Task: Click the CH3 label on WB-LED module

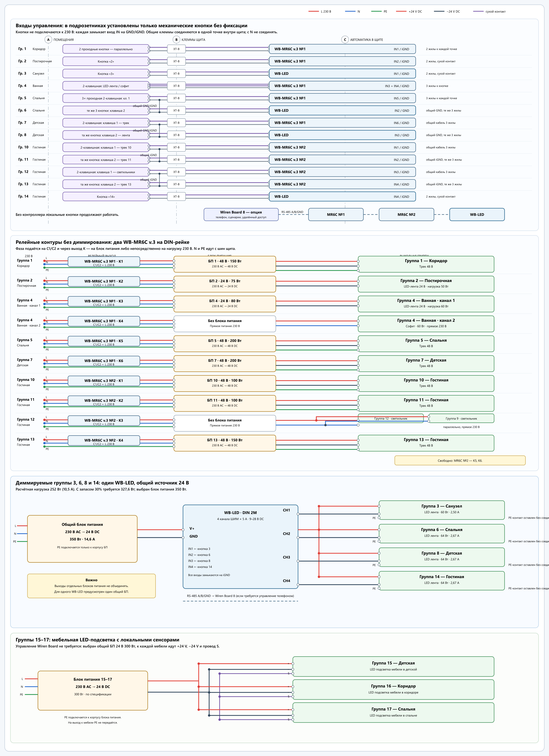Action: [x=286, y=557]
